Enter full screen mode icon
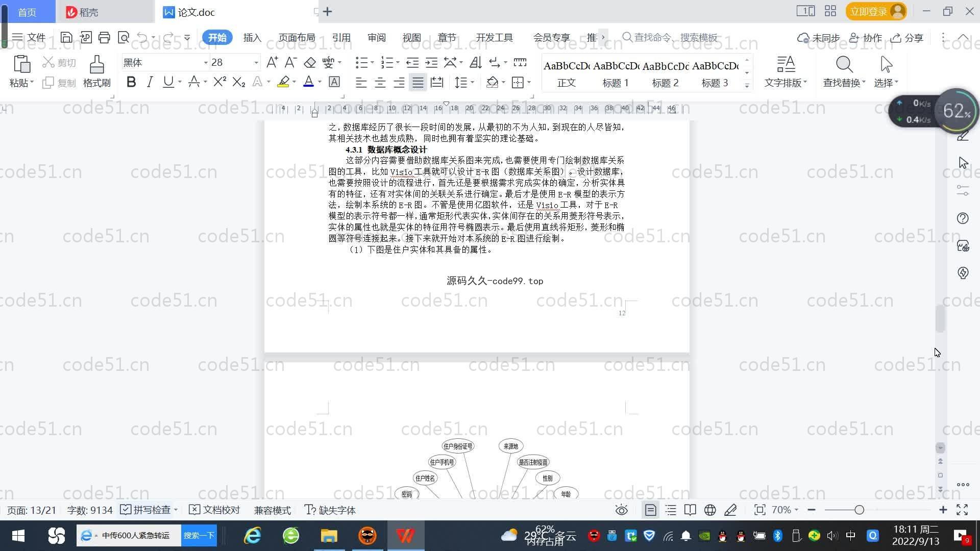Screen dimensions: 980x551 point(962,510)
